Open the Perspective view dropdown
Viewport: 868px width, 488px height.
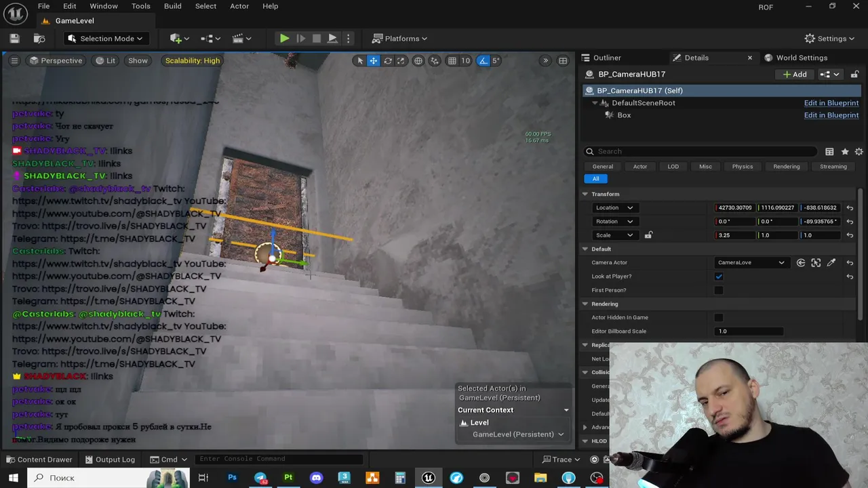click(56, 60)
